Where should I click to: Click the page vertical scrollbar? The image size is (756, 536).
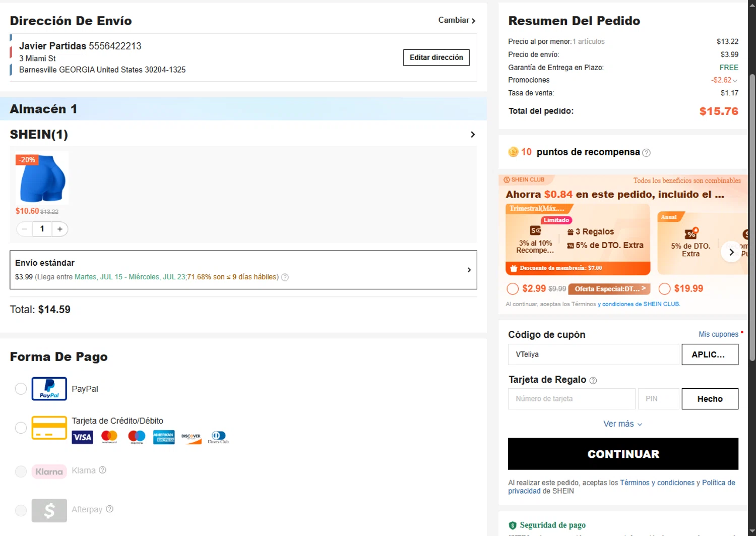752,217
